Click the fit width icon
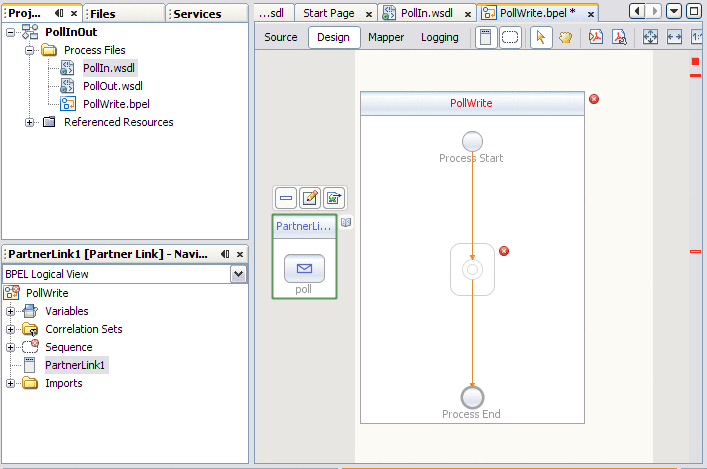This screenshot has height=469, width=707. 675,37
